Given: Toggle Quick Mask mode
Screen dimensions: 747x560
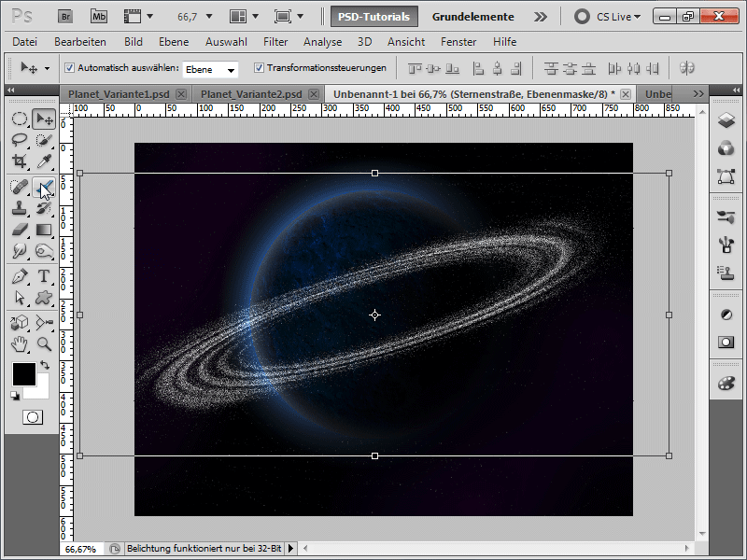Looking at the screenshot, I should point(33,417).
